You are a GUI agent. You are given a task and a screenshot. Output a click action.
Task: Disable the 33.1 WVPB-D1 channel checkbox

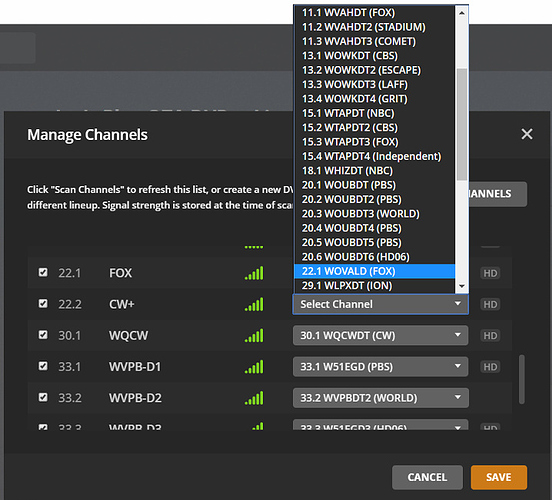43,366
